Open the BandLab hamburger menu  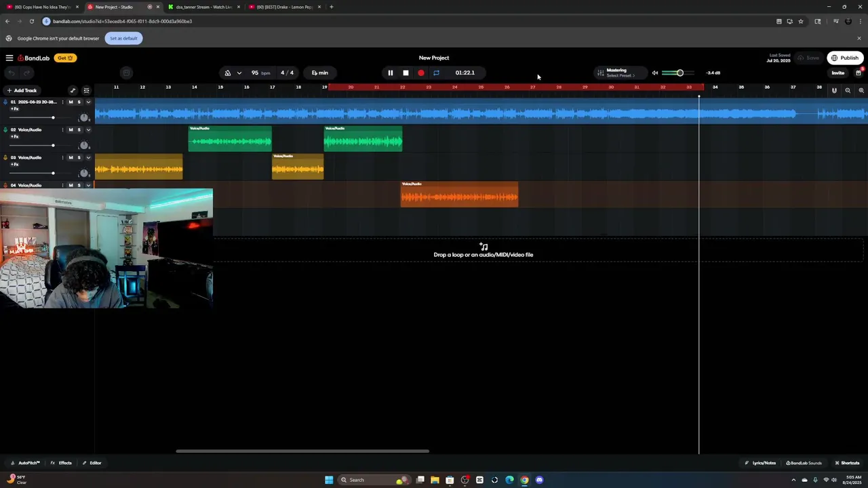click(x=9, y=58)
